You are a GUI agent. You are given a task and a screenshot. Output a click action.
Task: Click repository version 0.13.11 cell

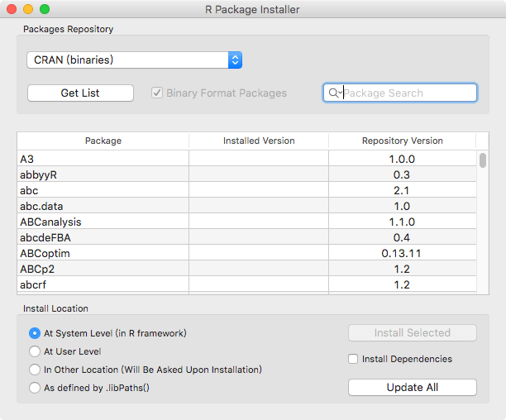point(402,253)
